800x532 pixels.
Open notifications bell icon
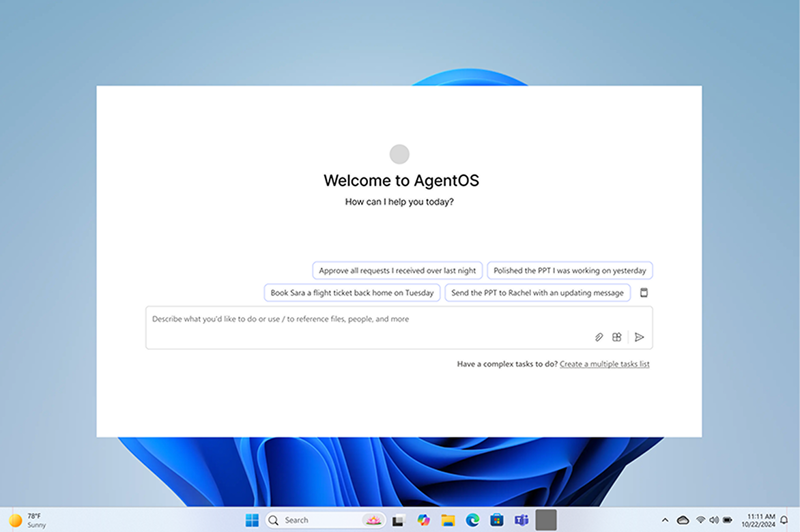click(x=784, y=520)
